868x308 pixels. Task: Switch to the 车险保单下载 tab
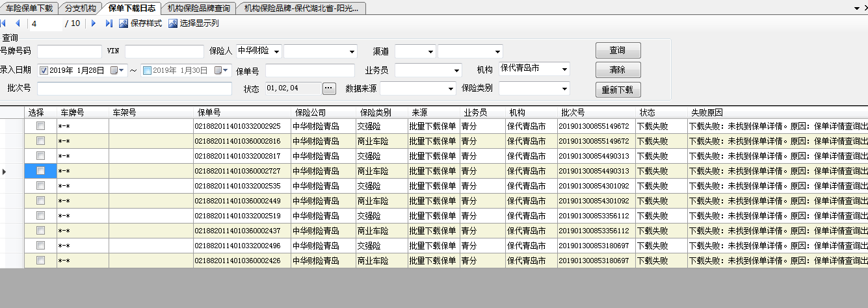coord(29,8)
